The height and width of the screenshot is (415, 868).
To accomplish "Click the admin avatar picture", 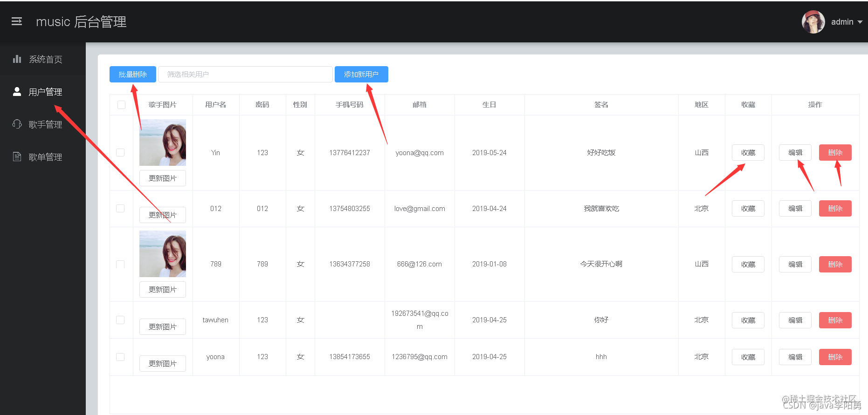I will [813, 22].
